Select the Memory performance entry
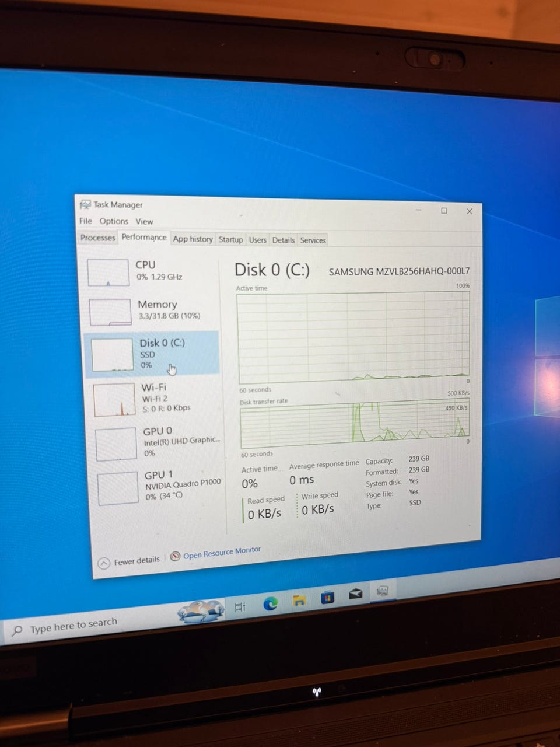Screen dimensions: 560x747 tap(153, 311)
